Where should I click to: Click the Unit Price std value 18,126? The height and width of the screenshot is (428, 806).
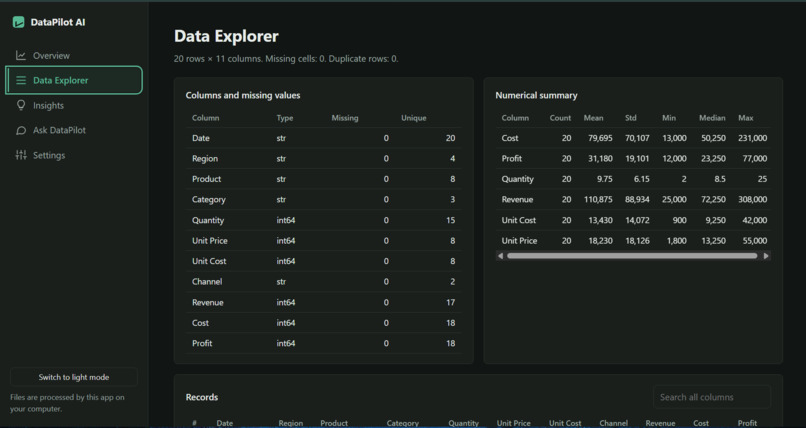point(637,241)
